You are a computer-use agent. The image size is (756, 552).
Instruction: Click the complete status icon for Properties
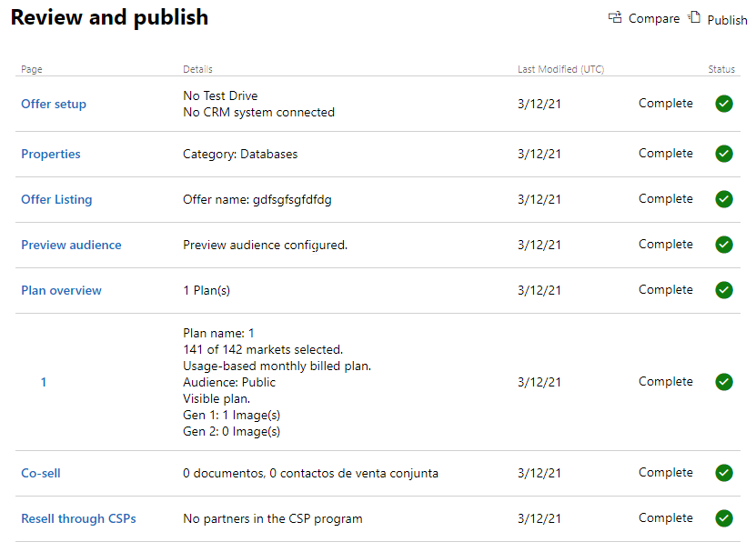tap(724, 154)
